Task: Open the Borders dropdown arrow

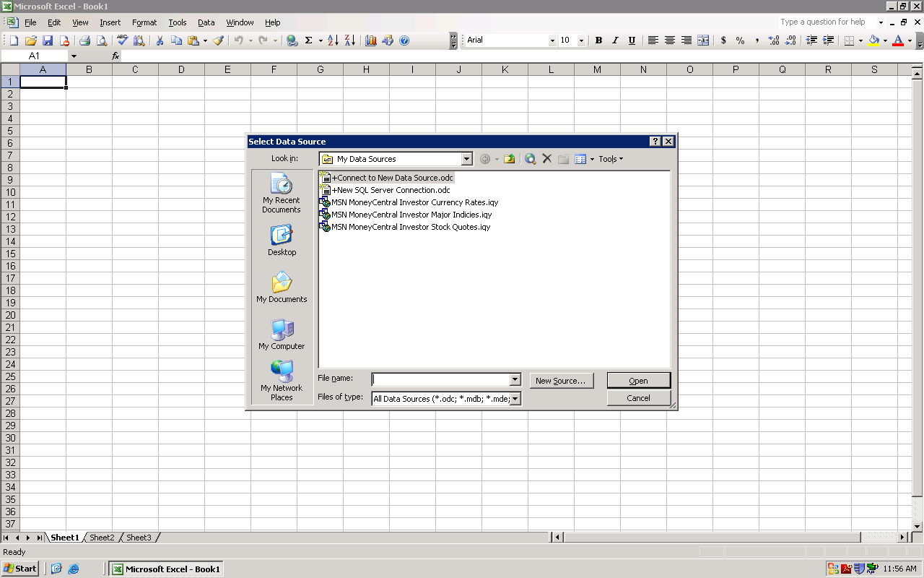Action: [860, 40]
